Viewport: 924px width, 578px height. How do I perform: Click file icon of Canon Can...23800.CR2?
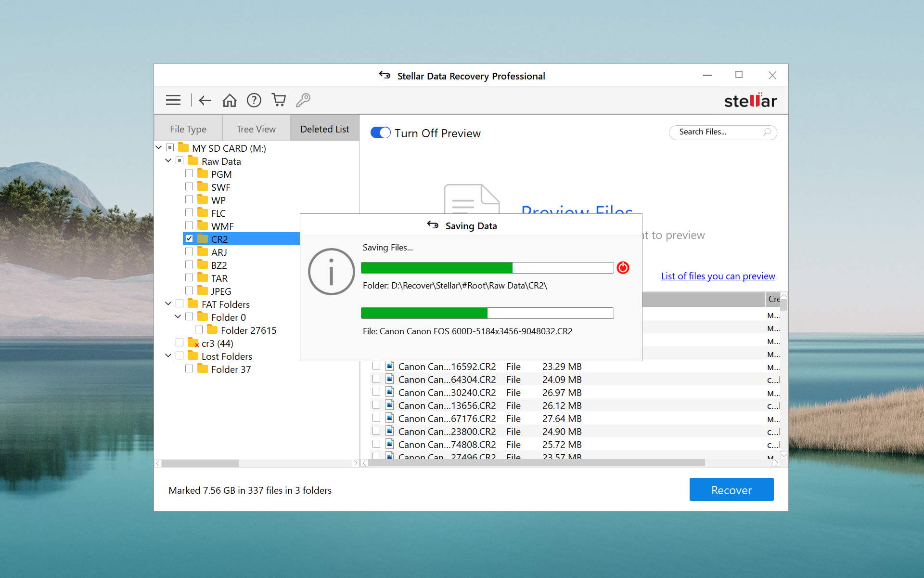[x=390, y=431]
